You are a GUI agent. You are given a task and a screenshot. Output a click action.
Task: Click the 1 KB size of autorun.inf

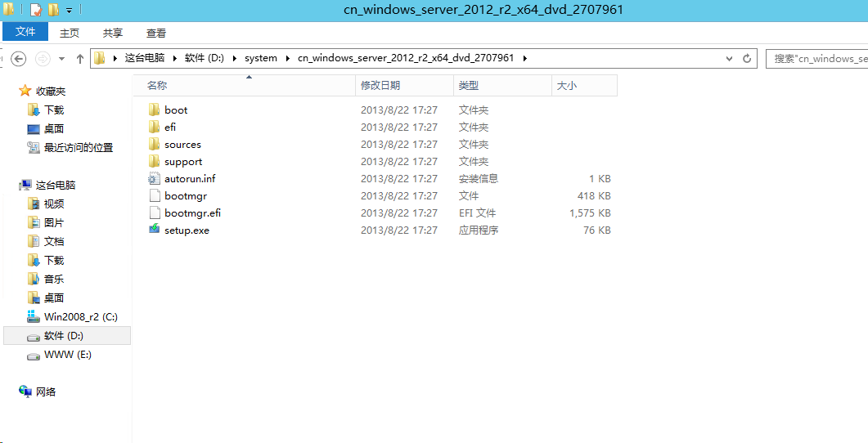click(x=600, y=179)
